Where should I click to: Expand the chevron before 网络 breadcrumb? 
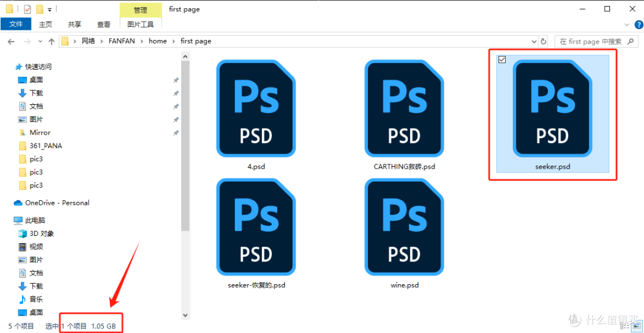pyautogui.click(x=75, y=41)
